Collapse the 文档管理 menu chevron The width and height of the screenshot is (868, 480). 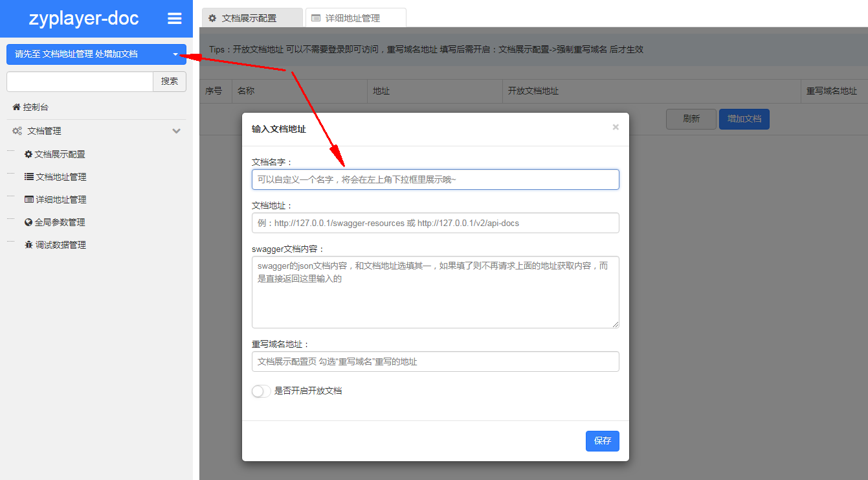(176, 131)
